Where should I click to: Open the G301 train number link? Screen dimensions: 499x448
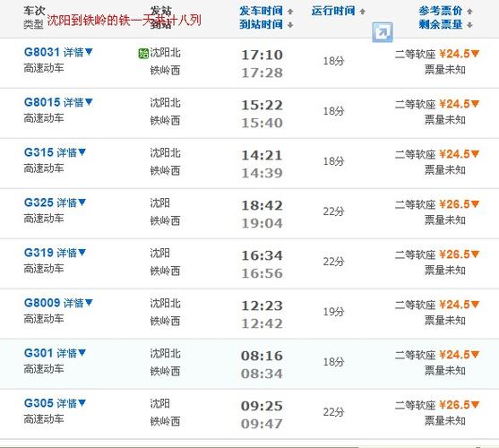(39, 353)
